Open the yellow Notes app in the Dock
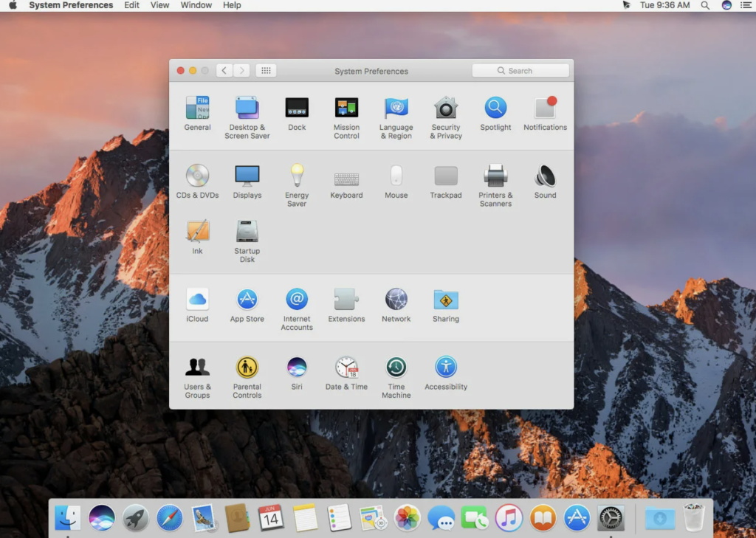The height and width of the screenshot is (538, 756). click(x=305, y=518)
